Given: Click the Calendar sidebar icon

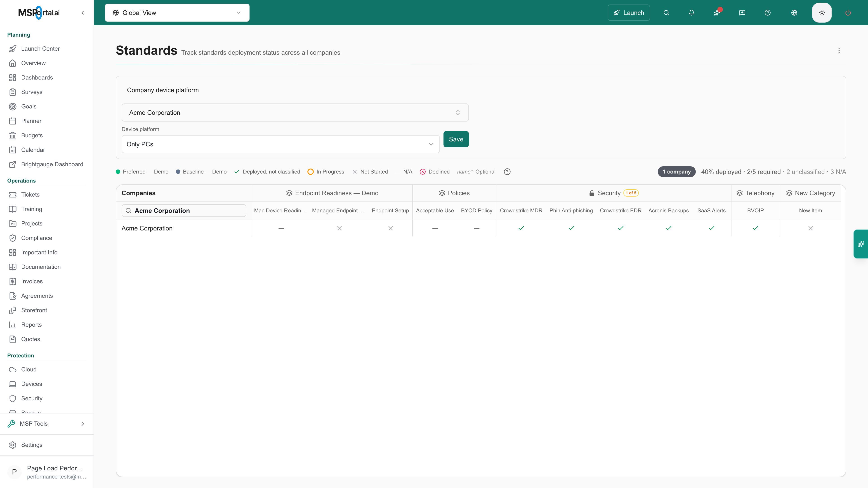Looking at the screenshot, I should point(12,150).
